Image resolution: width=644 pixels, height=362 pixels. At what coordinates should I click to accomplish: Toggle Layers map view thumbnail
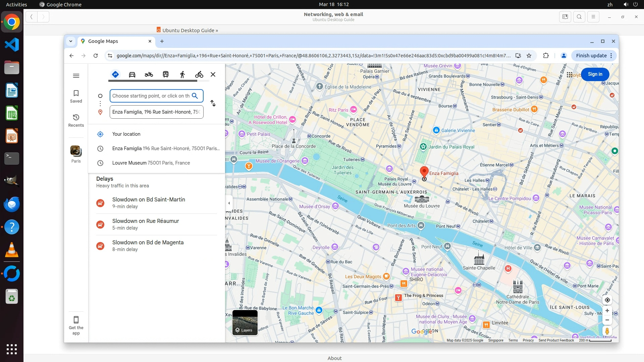pyautogui.click(x=245, y=322)
